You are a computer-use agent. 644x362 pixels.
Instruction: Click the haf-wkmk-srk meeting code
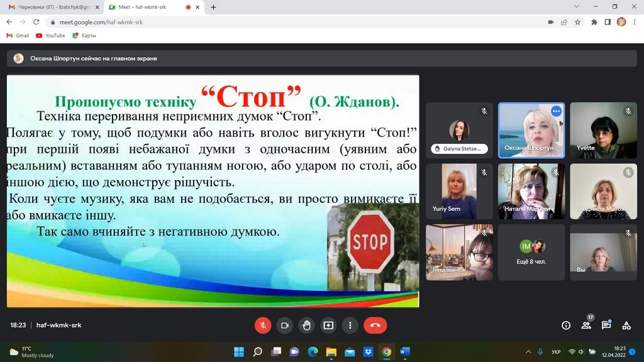point(58,325)
